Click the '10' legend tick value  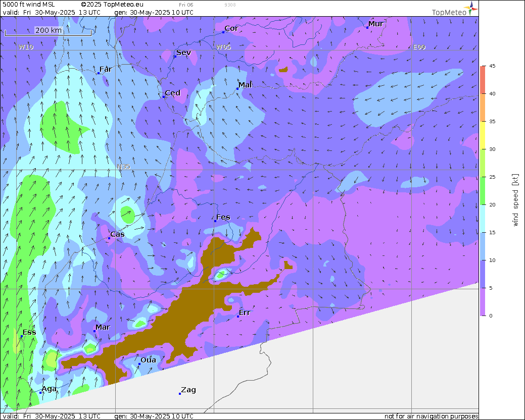tap(492, 260)
